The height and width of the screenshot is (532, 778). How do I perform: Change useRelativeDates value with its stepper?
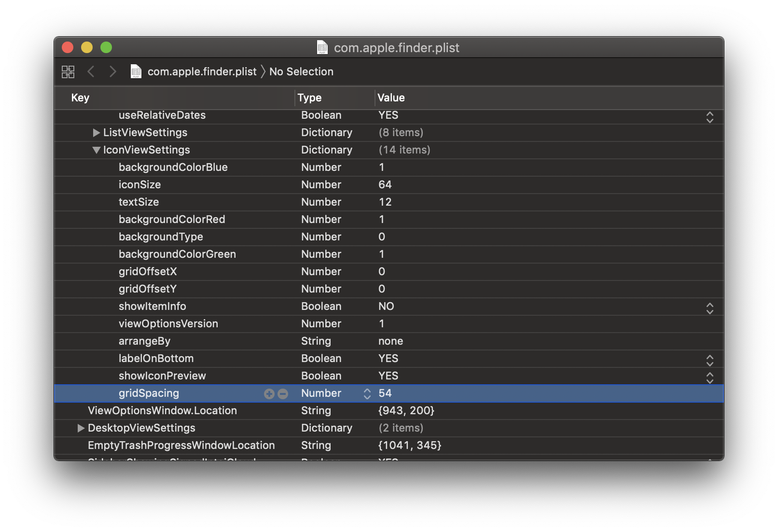pyautogui.click(x=709, y=116)
